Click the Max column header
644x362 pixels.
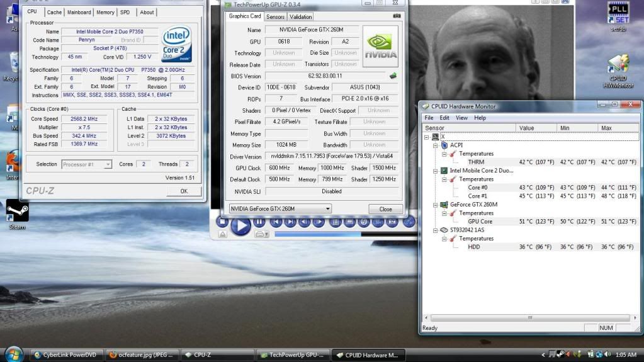pyautogui.click(x=618, y=128)
